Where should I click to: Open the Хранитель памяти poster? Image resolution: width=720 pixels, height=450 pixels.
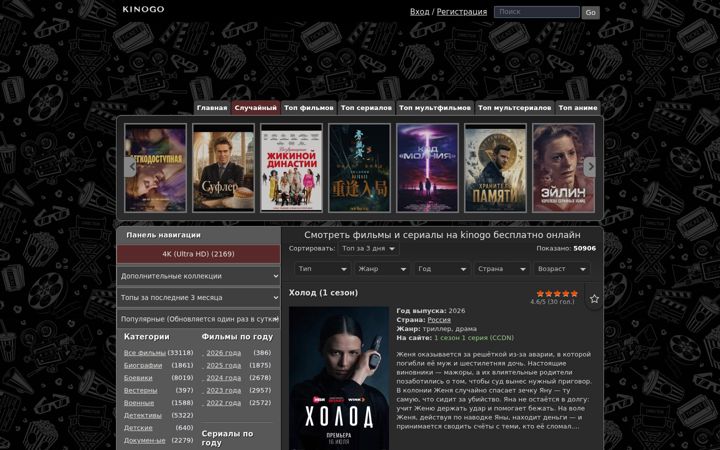coord(495,168)
